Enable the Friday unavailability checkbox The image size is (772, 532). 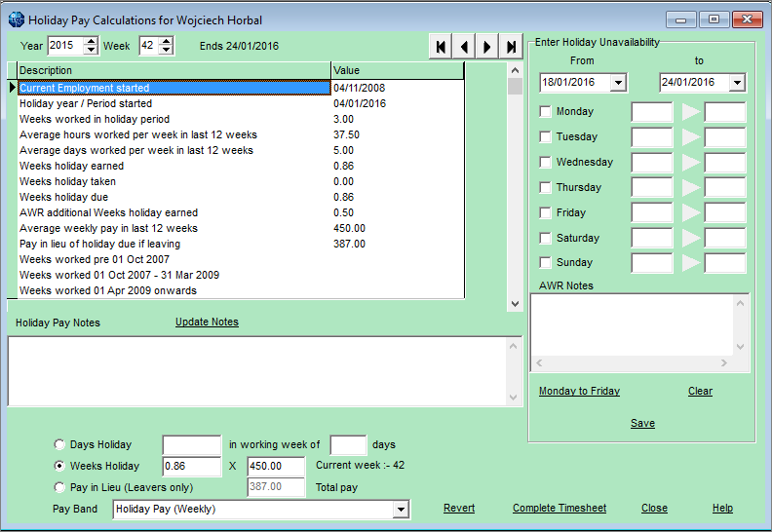(545, 212)
